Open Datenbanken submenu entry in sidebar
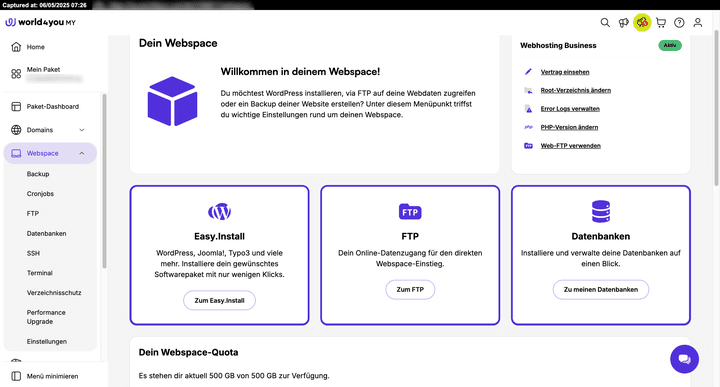The height and width of the screenshot is (387, 720). point(46,233)
